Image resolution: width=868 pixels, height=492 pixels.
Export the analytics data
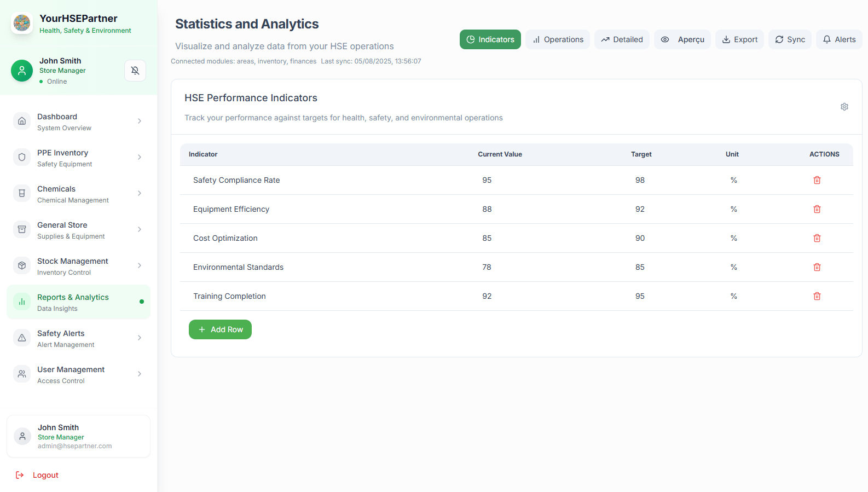[x=739, y=39]
